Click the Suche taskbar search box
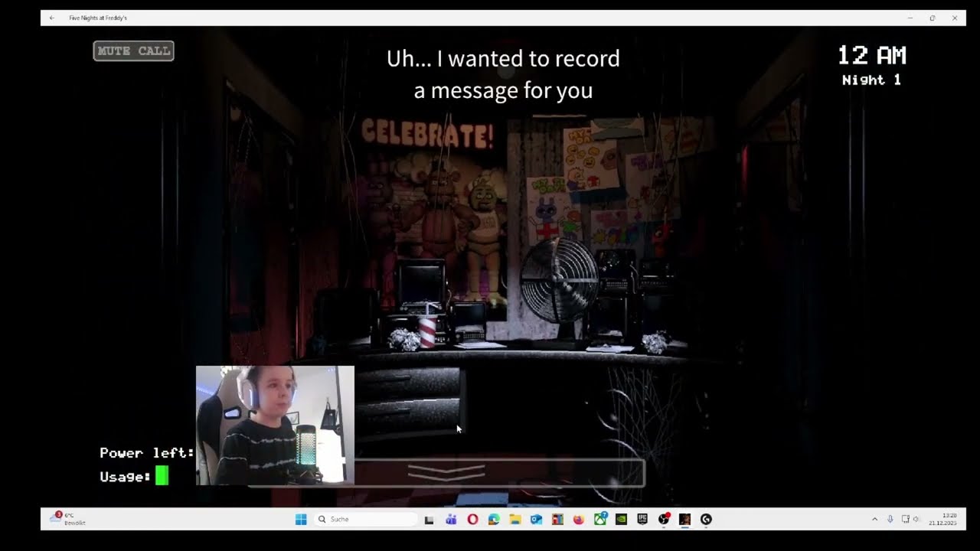Viewport: 980px width, 551px height. point(365,520)
